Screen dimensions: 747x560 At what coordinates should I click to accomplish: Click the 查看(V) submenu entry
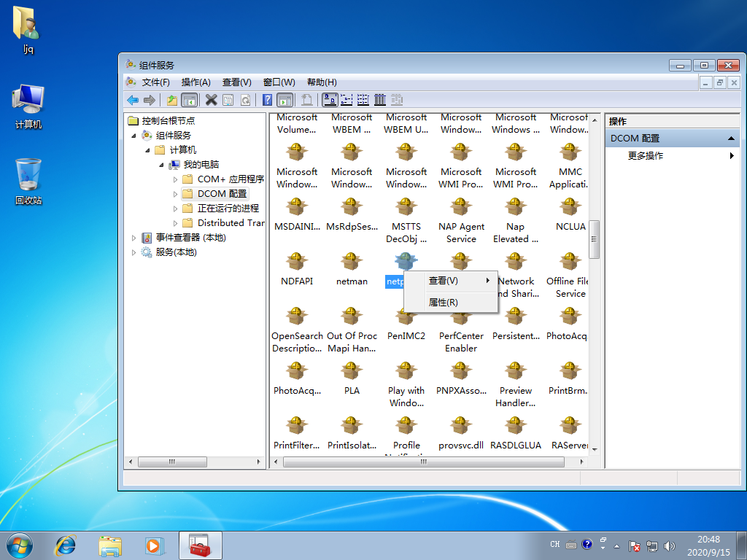tap(444, 281)
